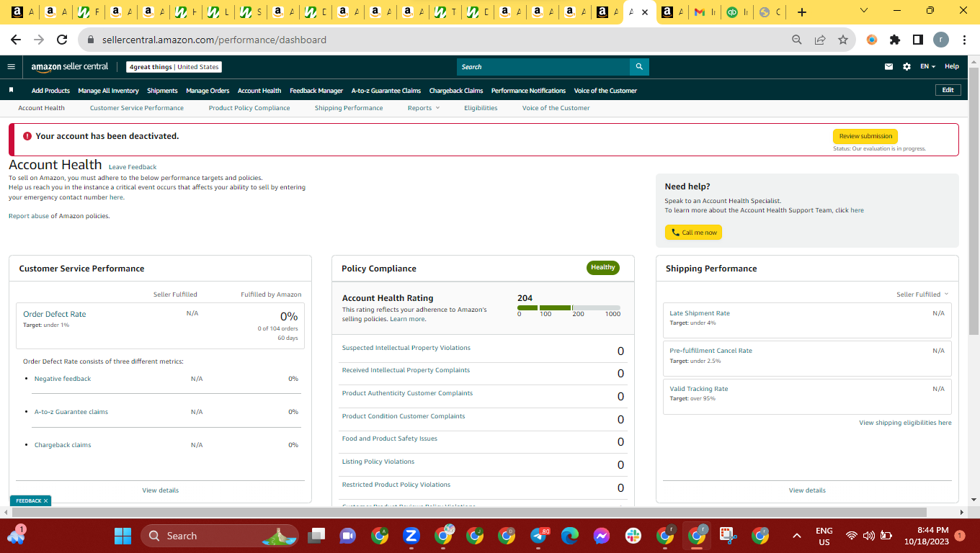Open View shipping eligibilities here link
Image resolution: width=980 pixels, height=553 pixels.
905,423
